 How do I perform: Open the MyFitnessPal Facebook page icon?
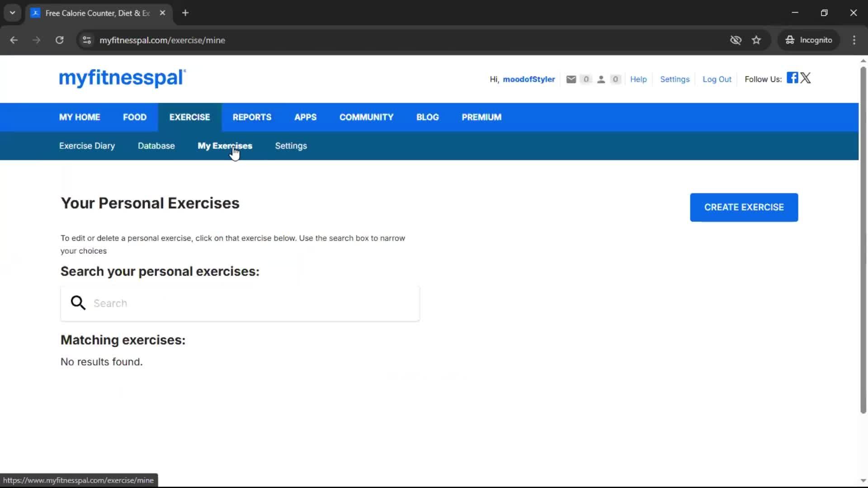(792, 78)
